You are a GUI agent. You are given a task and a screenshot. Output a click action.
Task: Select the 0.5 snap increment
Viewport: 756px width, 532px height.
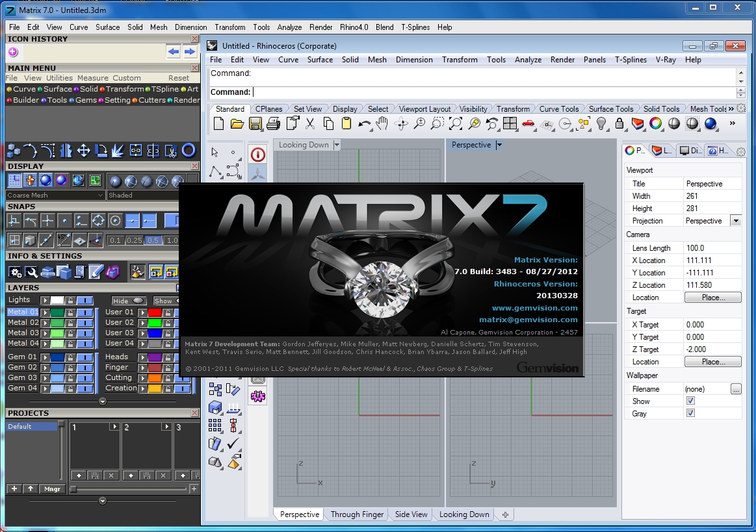[x=153, y=240]
